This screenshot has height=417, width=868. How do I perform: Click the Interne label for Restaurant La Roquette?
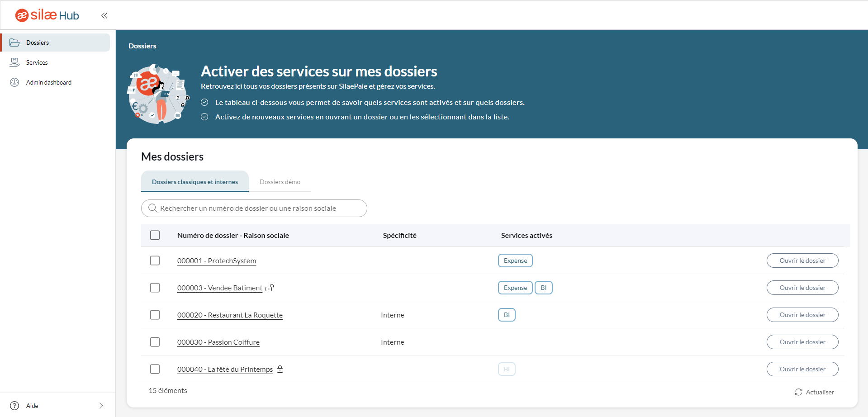393,315
